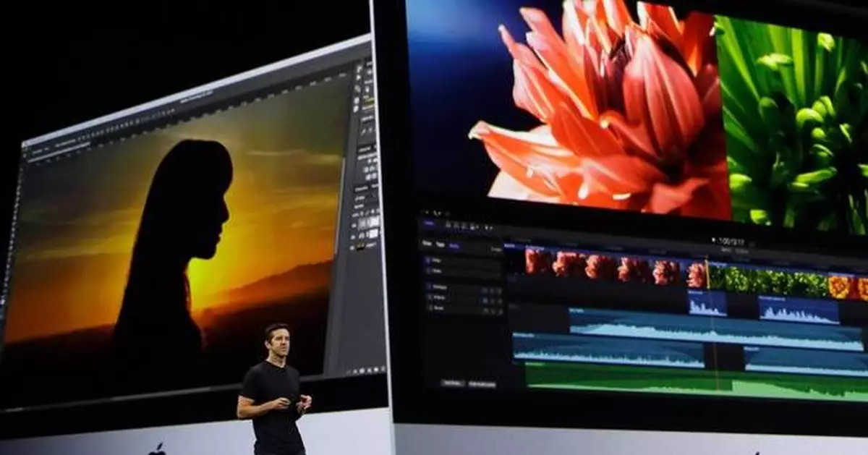
Task: Select the red flower clip in timeline
Action: pos(600,266)
